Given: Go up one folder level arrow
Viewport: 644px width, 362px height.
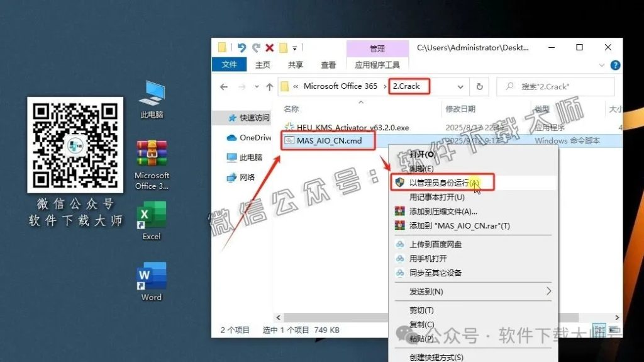Looking at the screenshot, I should [269, 87].
